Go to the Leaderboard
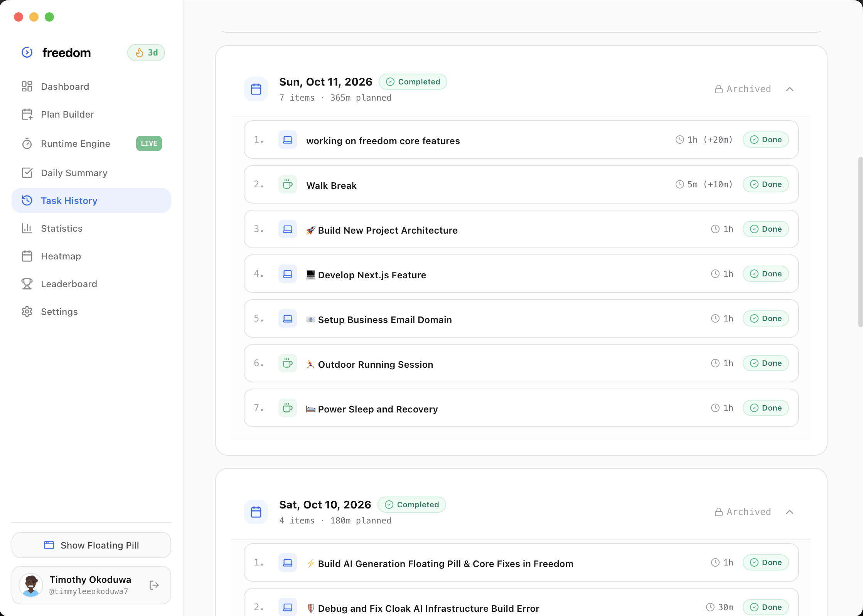The image size is (863, 616). (x=91, y=284)
